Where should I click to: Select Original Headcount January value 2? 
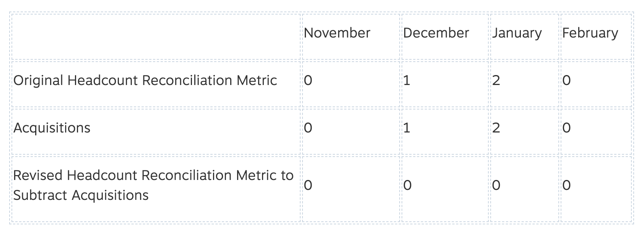click(x=525, y=85)
